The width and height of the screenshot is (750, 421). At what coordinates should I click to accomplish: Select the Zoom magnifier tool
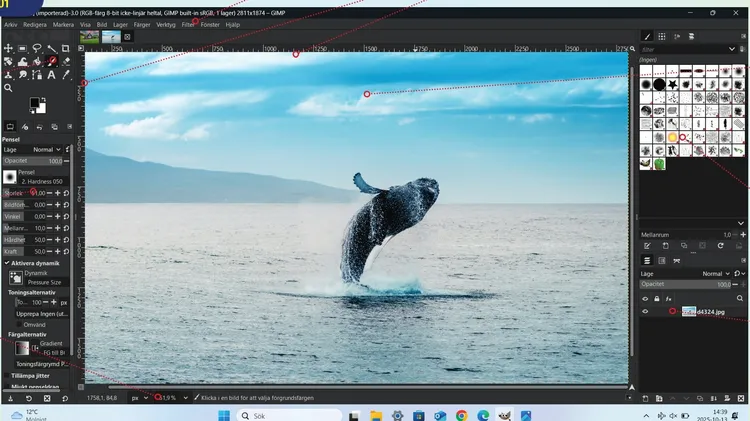click(9, 88)
